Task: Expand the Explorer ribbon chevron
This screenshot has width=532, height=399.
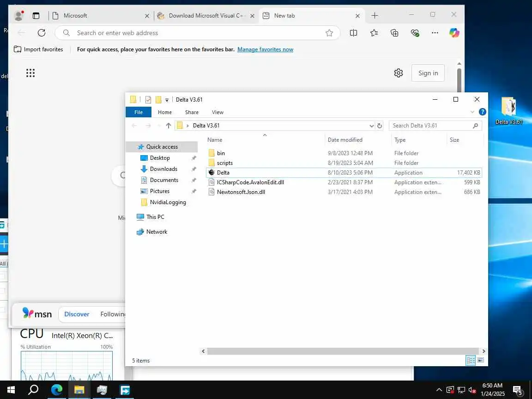Action: (472, 112)
